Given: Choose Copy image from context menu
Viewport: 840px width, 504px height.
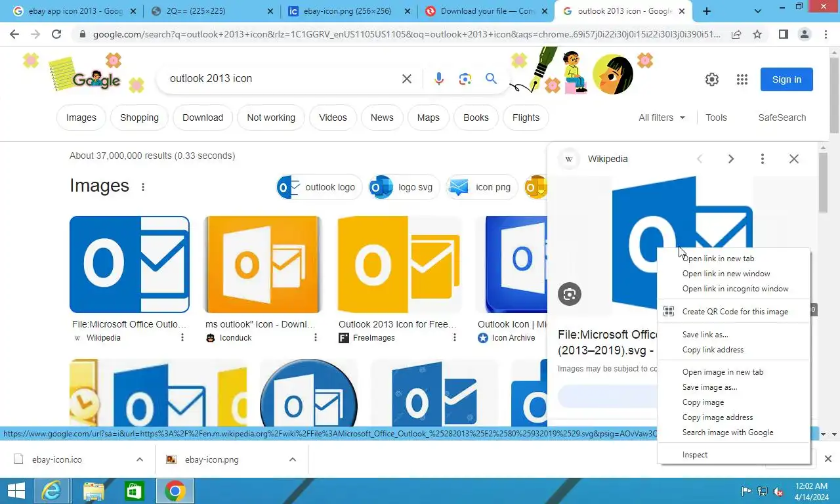Looking at the screenshot, I should coord(734,402).
